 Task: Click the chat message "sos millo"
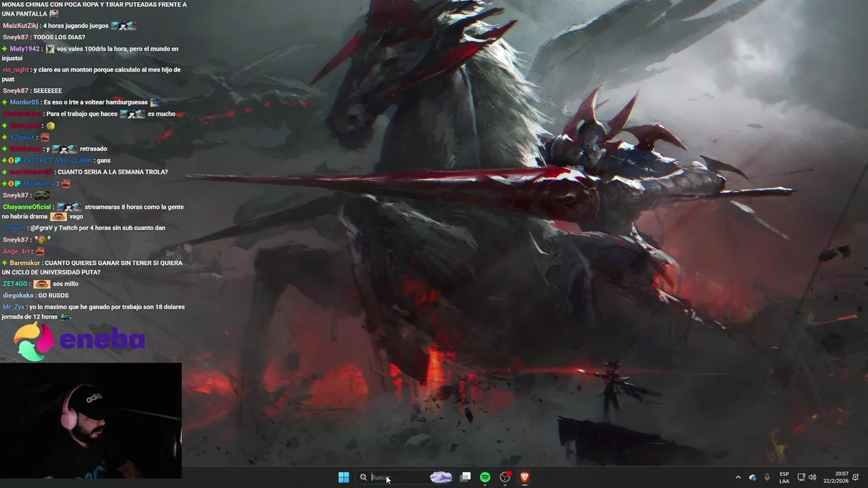(x=66, y=284)
